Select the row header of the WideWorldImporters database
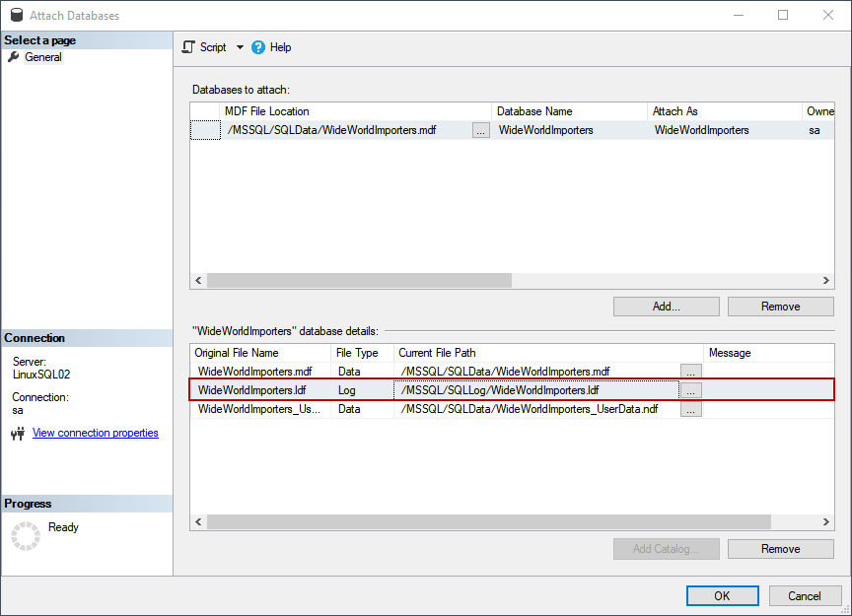852x616 pixels. tap(205, 130)
